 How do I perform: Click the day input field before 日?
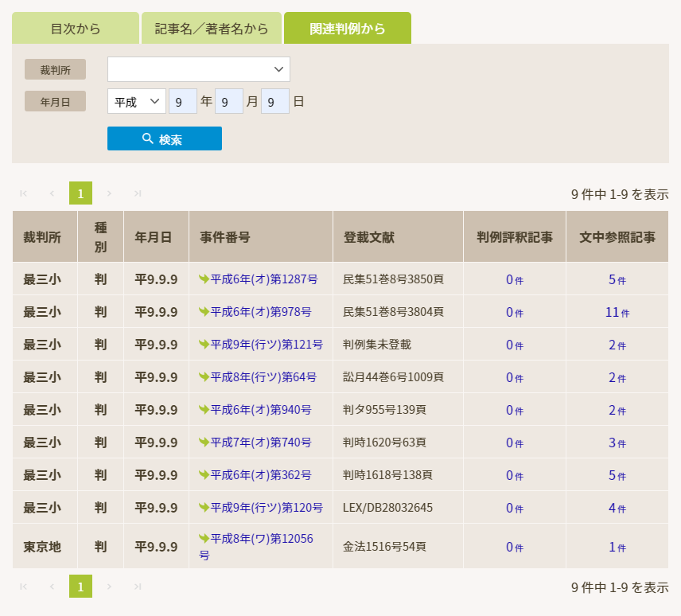[x=275, y=101]
